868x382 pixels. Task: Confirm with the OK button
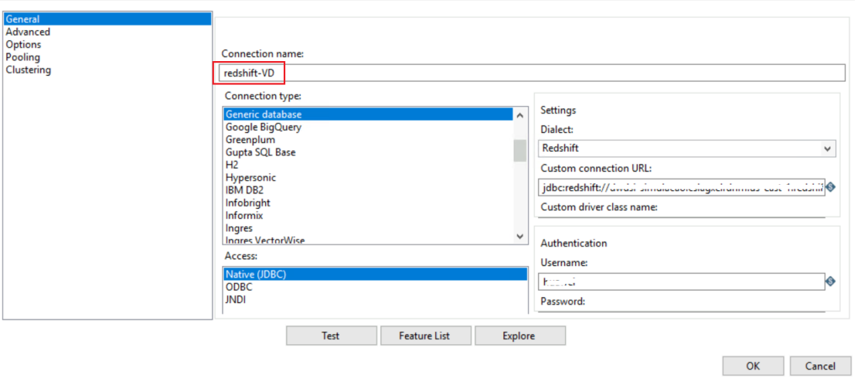[753, 366]
